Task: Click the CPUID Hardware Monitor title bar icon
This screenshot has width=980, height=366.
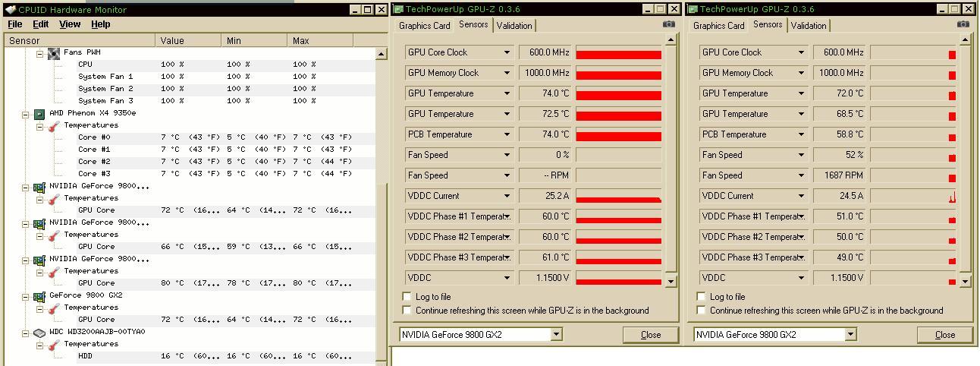Action: (x=10, y=10)
